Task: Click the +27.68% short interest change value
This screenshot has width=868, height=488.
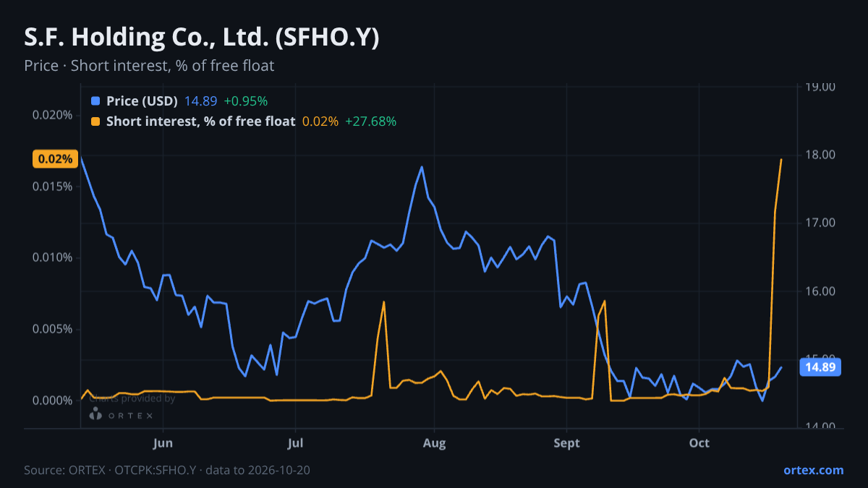Action: (x=370, y=121)
